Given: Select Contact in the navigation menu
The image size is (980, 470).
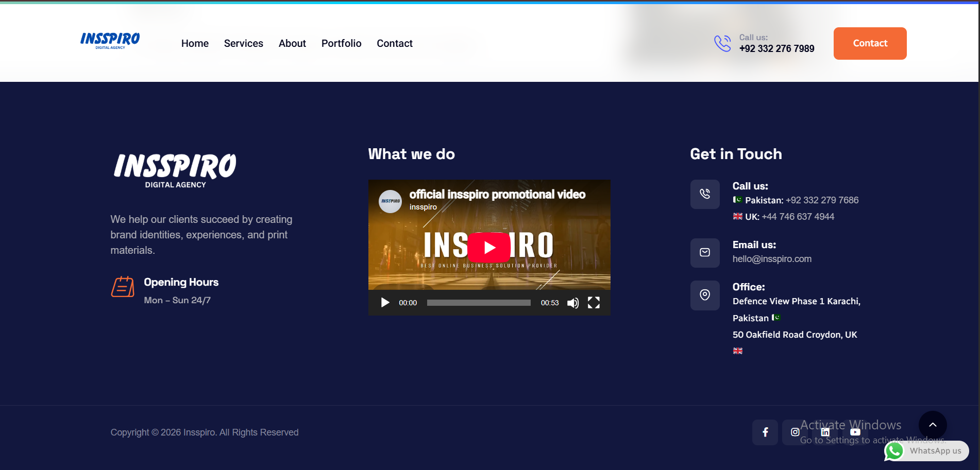Looking at the screenshot, I should click(x=395, y=43).
